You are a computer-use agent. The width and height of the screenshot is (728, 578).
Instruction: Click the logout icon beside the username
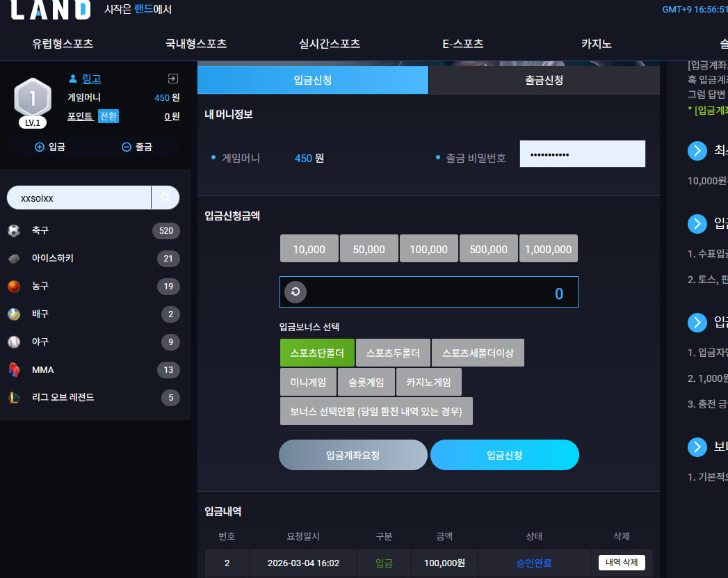tap(172, 79)
